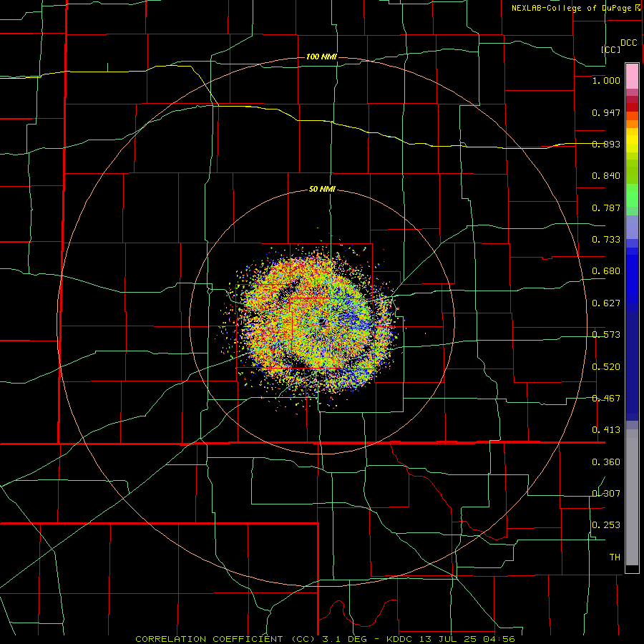The image size is (644, 644).
Task: Pick the lavender color bar segment
Action: 632,227
